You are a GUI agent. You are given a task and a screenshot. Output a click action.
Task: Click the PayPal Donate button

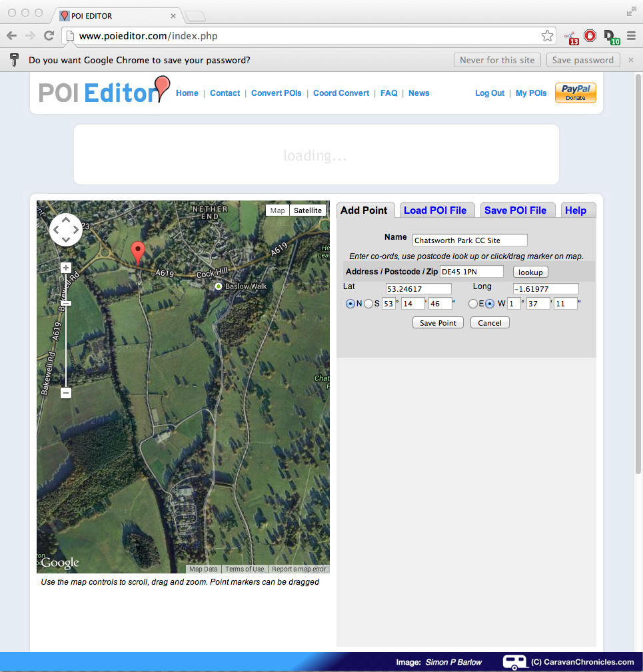click(575, 93)
